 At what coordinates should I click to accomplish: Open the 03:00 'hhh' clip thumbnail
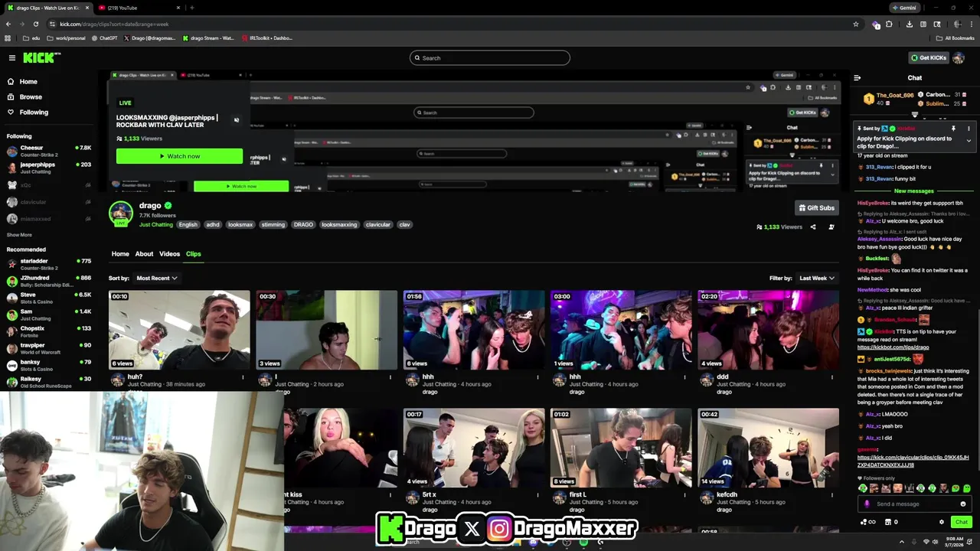pyautogui.click(x=621, y=330)
